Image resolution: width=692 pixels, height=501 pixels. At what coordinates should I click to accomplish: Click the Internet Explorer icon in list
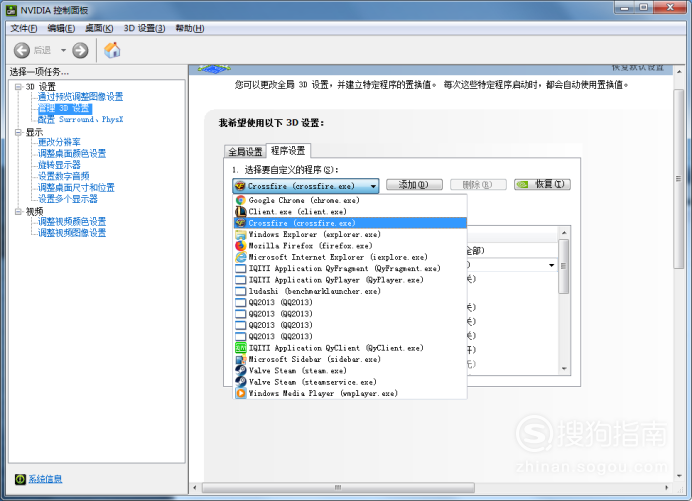(241, 257)
